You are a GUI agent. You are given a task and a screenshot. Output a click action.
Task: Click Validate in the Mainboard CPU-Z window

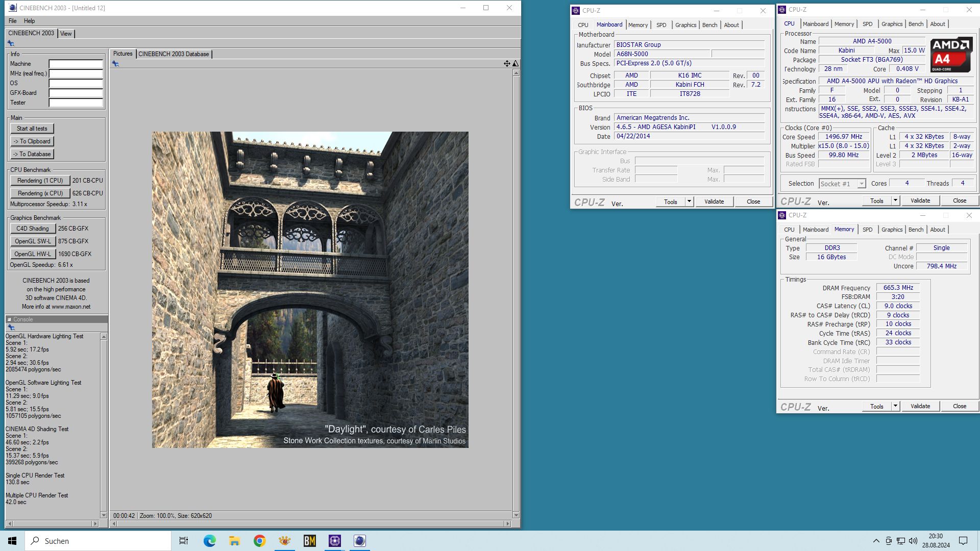tap(714, 202)
